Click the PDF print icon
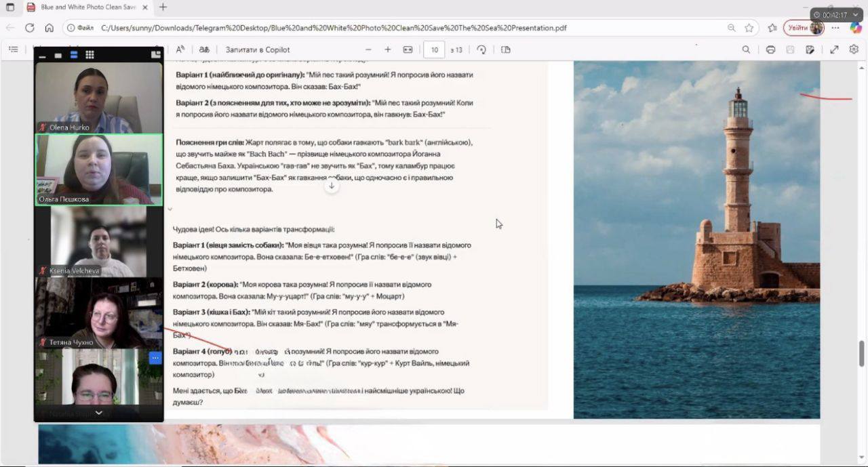Screen dimensions: 868x467 coord(770,49)
